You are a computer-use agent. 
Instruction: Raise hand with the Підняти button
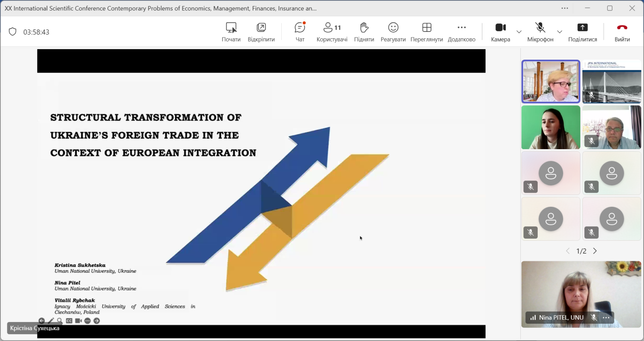pos(364,32)
